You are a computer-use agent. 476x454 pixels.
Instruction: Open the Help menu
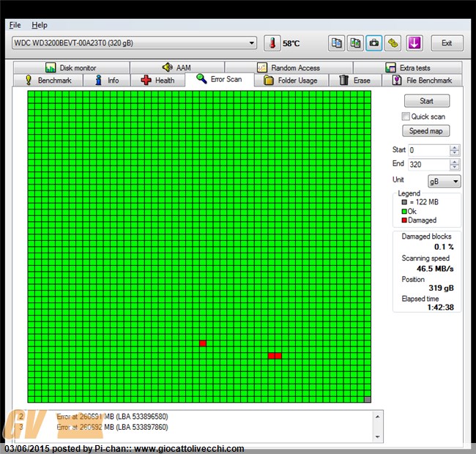click(39, 25)
